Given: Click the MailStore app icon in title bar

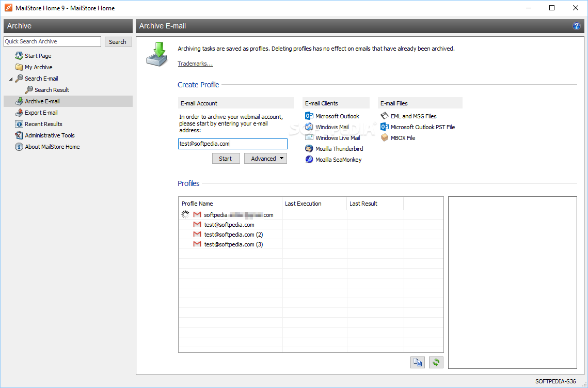Looking at the screenshot, I should [8, 8].
